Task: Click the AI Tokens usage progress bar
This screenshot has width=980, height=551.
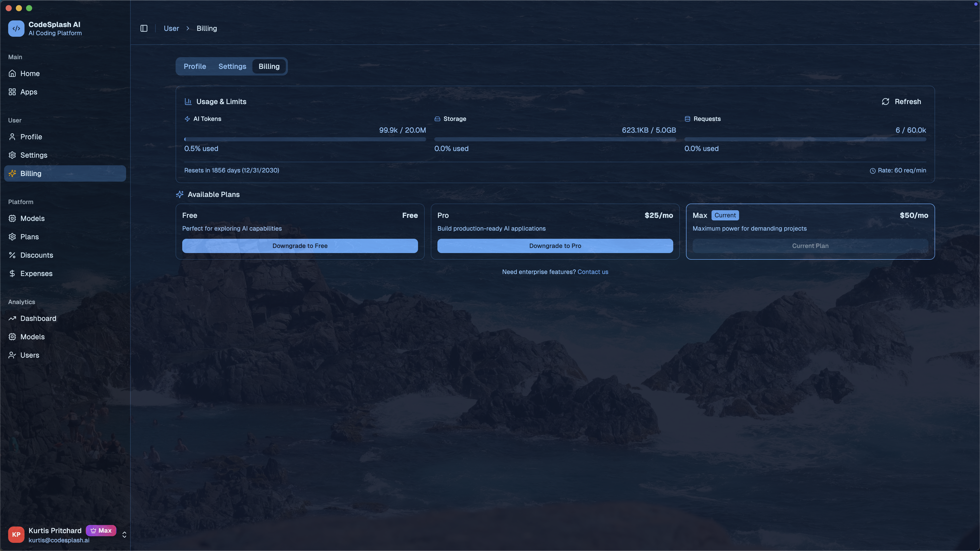Action: [x=305, y=140]
